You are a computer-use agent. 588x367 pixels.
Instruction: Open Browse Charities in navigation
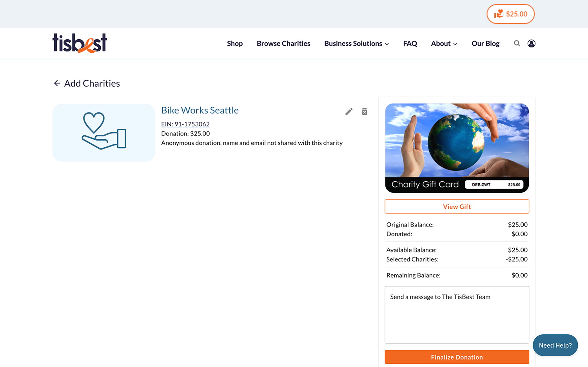pyautogui.click(x=283, y=44)
